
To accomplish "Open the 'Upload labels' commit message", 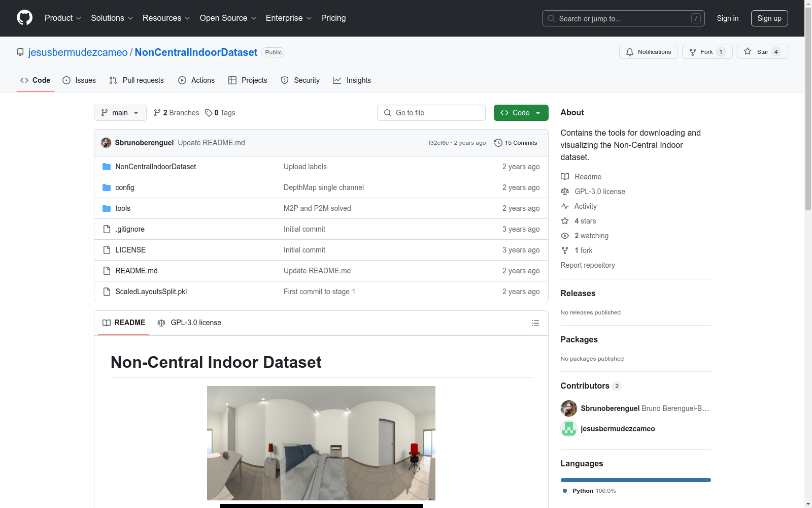I will coord(305,167).
